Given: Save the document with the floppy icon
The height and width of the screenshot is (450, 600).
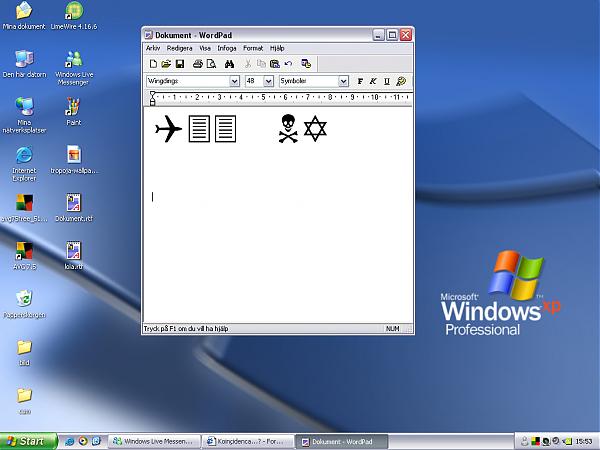Looking at the screenshot, I should (179, 64).
